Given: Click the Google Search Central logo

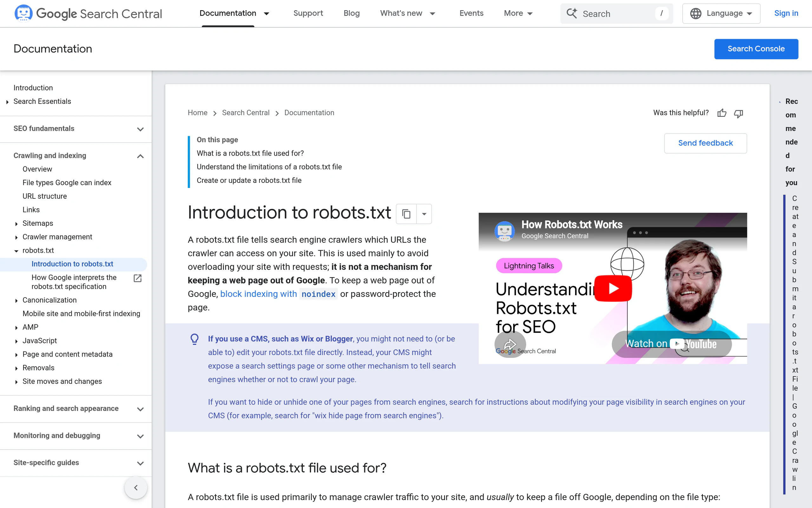Looking at the screenshot, I should 88,13.
